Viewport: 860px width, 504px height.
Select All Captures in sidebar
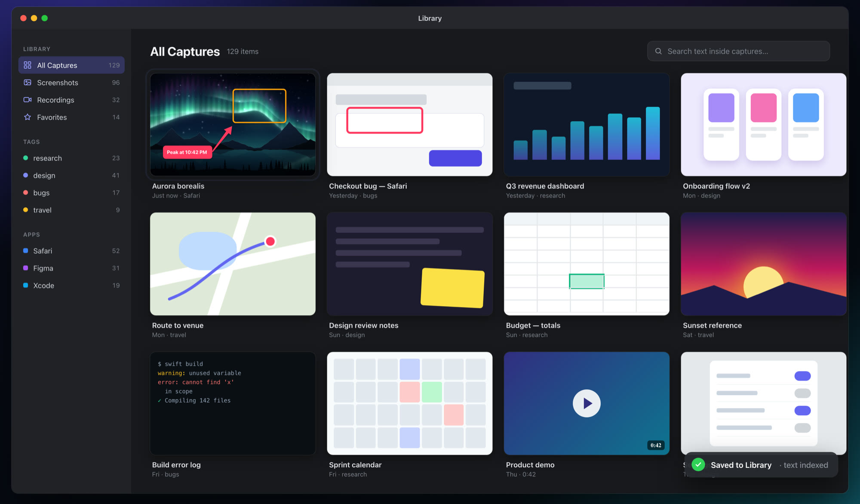coord(71,65)
